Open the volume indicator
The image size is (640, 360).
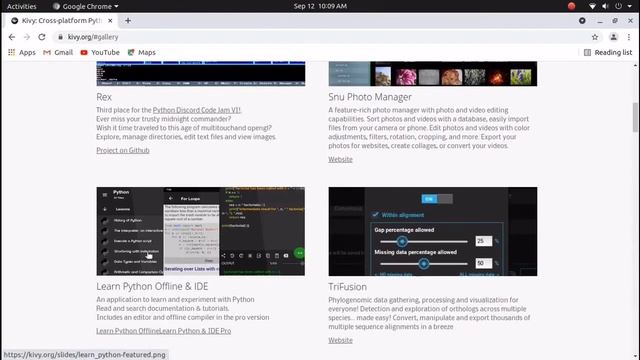click(x=605, y=6)
